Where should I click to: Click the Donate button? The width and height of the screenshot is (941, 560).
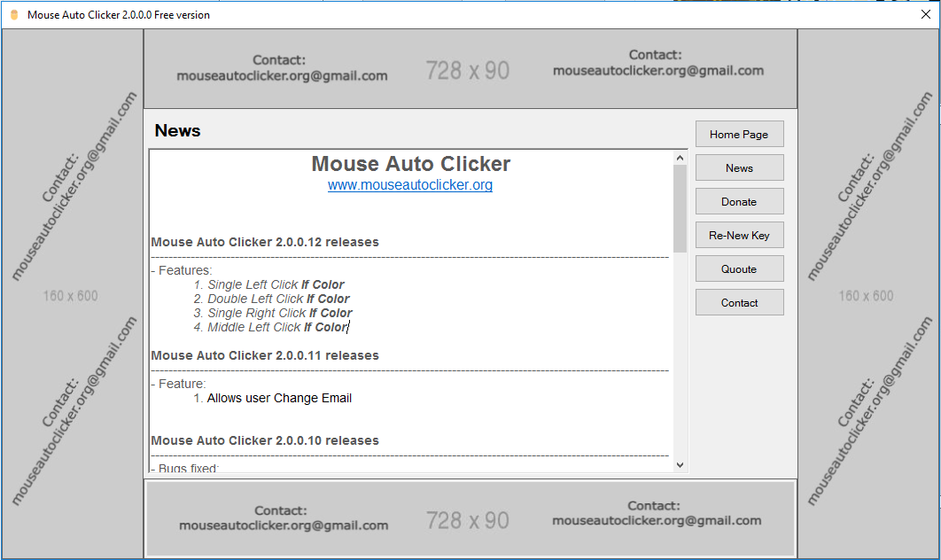pos(739,201)
